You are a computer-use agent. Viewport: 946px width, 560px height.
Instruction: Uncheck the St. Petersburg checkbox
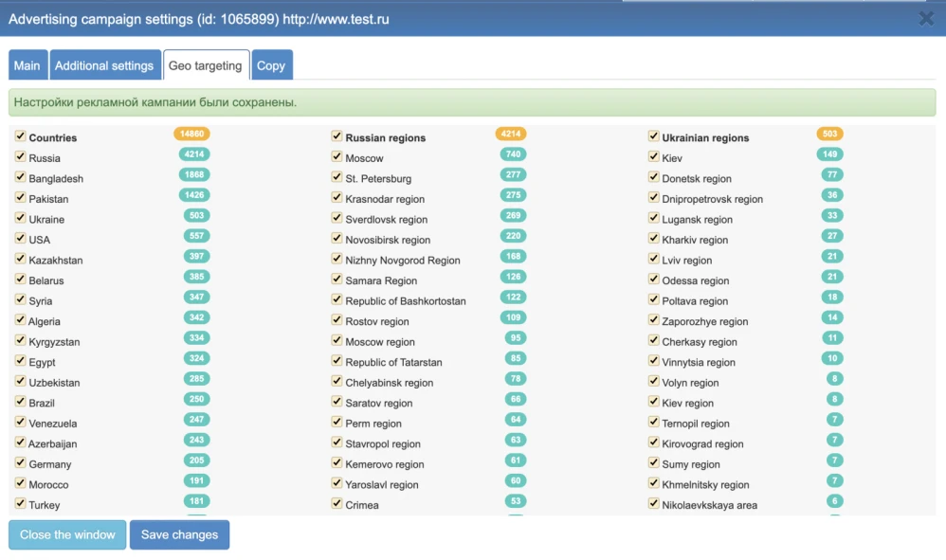[x=337, y=178]
